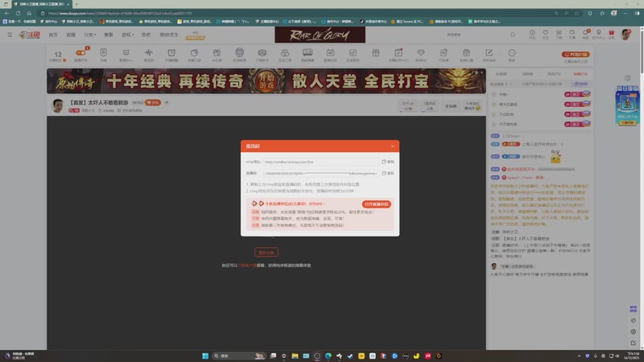Open the danmaku screen monitor icon
The height and width of the screenshot is (362, 644).
point(308,52)
